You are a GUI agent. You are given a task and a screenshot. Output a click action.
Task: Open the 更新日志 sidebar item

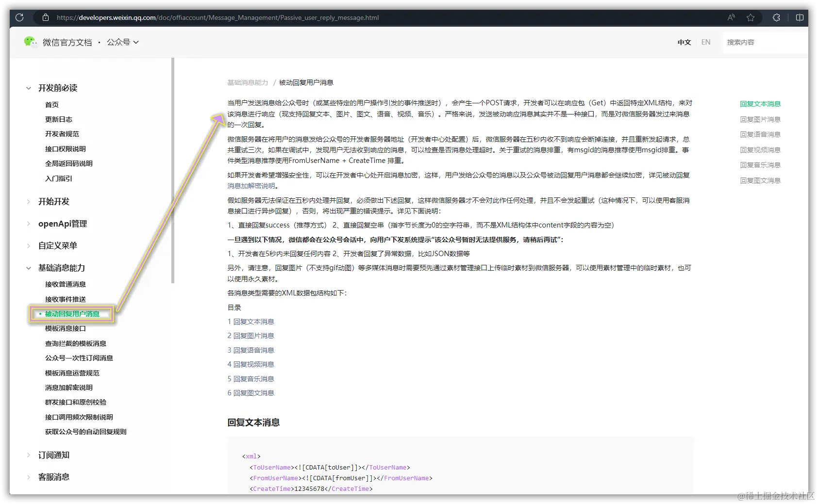[x=59, y=119]
